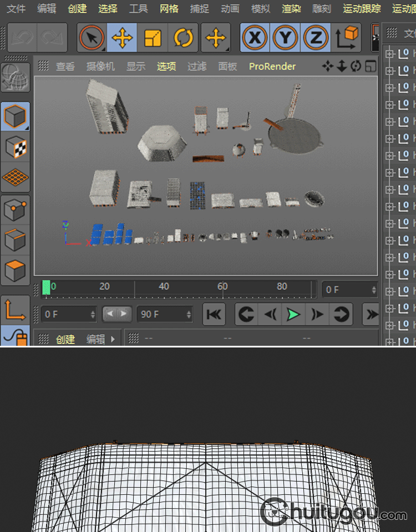416x532 pixels.
Task: Open ProRender viewport menu
Action: click(272, 66)
